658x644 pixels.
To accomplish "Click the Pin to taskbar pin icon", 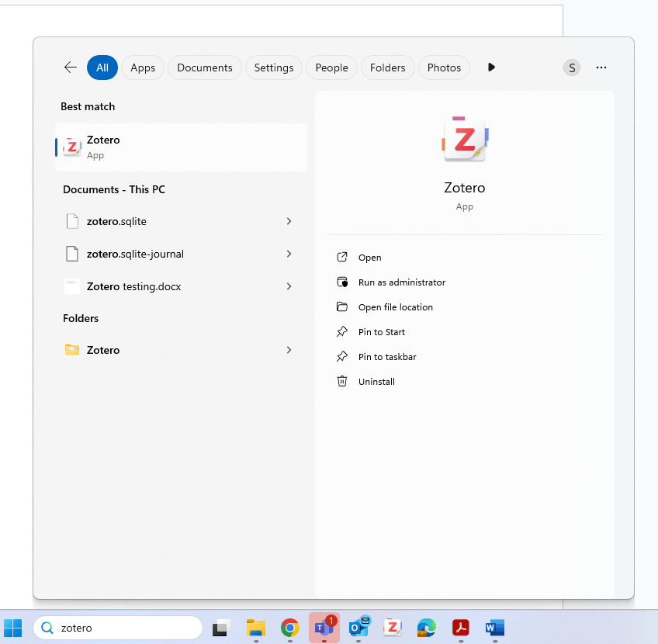I will [342, 356].
